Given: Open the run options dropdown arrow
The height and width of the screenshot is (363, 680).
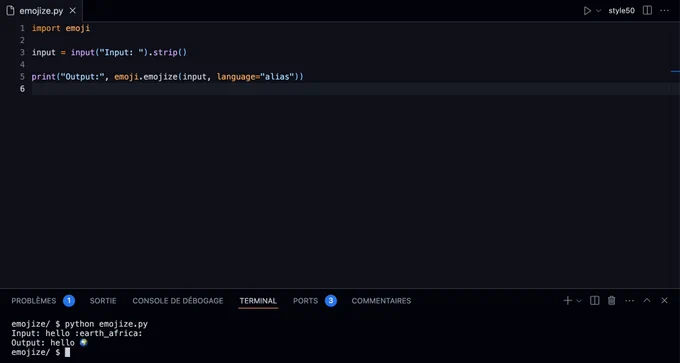Looking at the screenshot, I should (598, 11).
